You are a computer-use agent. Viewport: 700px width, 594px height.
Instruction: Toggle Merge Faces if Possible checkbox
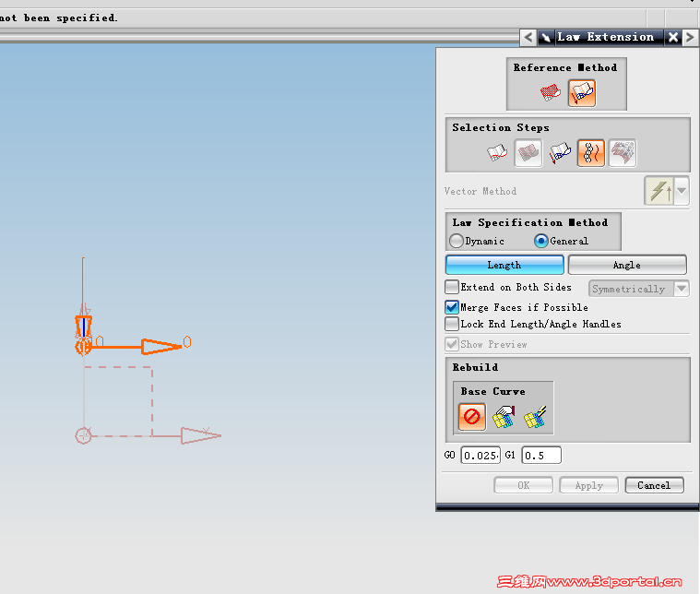[x=452, y=307]
